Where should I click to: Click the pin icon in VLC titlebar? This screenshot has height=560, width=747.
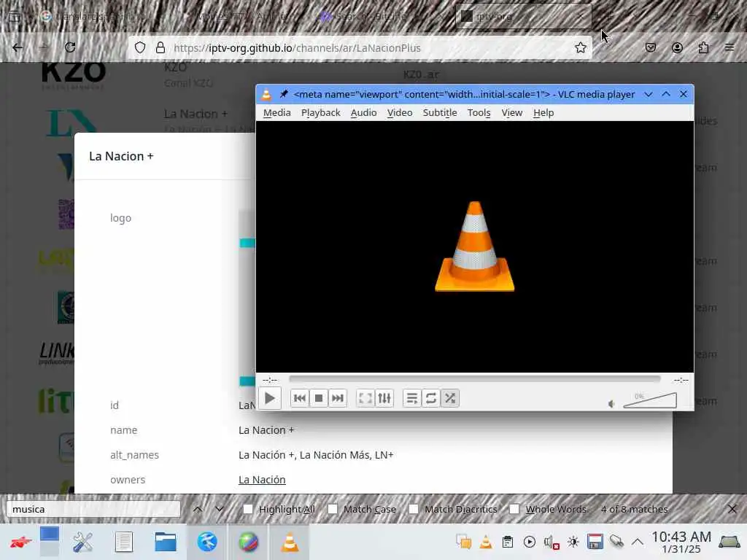point(284,94)
